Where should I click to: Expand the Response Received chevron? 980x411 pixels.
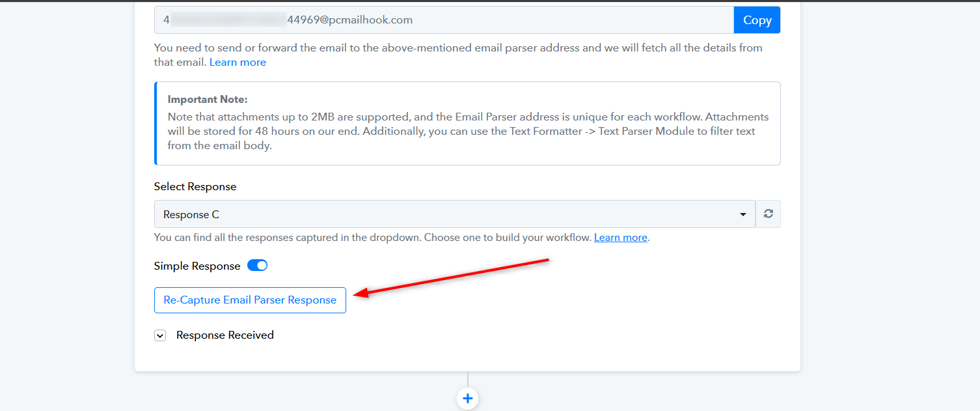click(x=160, y=335)
